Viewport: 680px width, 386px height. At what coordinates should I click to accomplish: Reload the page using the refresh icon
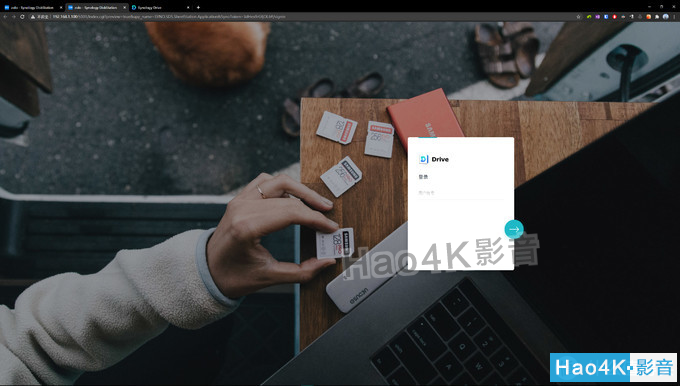[22, 16]
